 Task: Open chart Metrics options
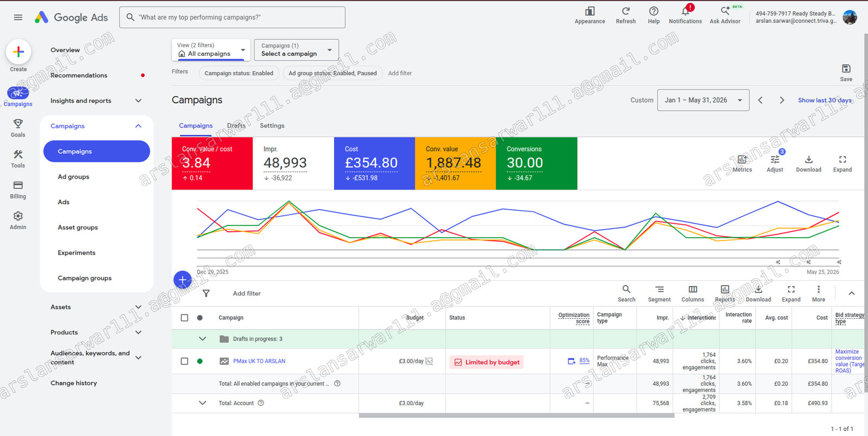(x=742, y=163)
